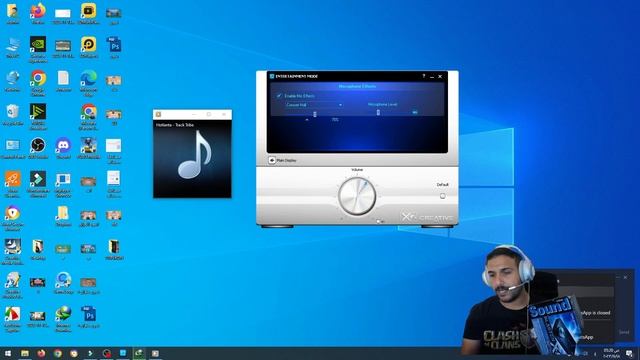
Task: Open Internet Download Manager desktop icon
Action: click(x=63, y=319)
